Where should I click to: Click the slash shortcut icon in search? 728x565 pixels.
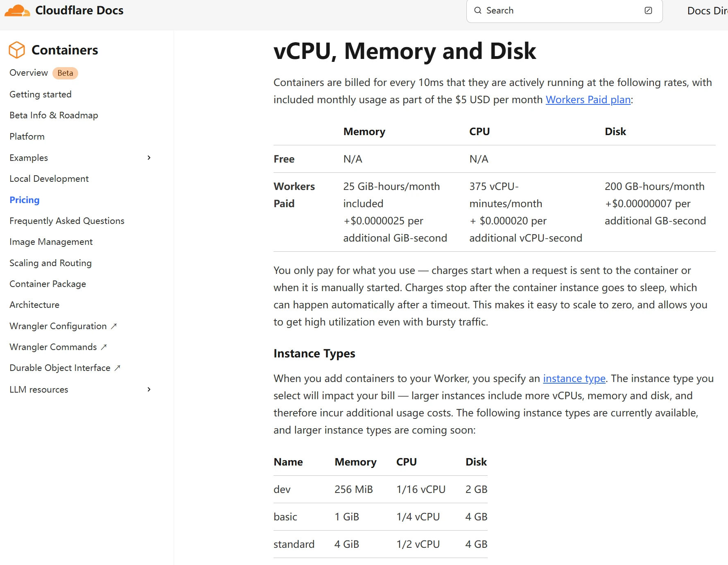[x=648, y=11]
